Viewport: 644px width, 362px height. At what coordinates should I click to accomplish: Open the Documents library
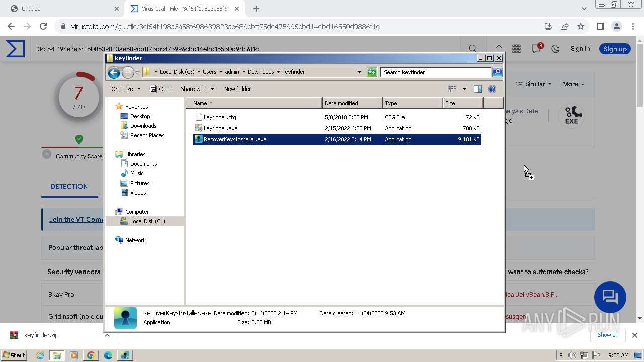tap(143, 164)
